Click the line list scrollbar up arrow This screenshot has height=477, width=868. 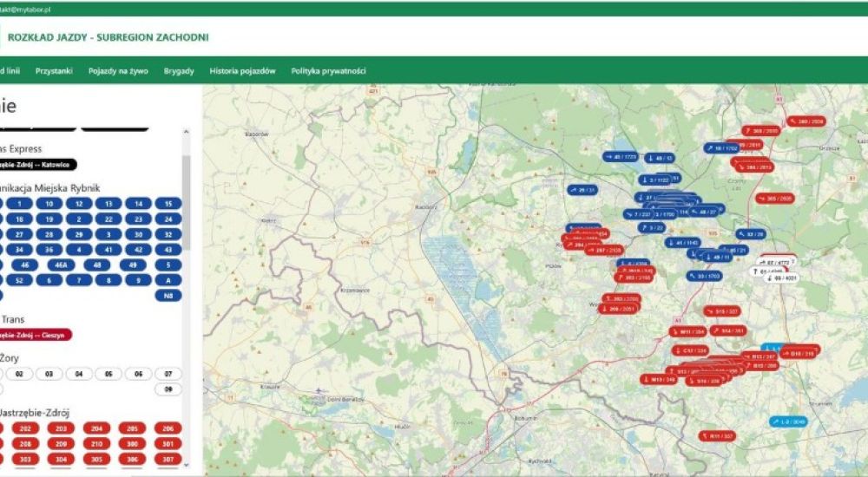coord(186,132)
